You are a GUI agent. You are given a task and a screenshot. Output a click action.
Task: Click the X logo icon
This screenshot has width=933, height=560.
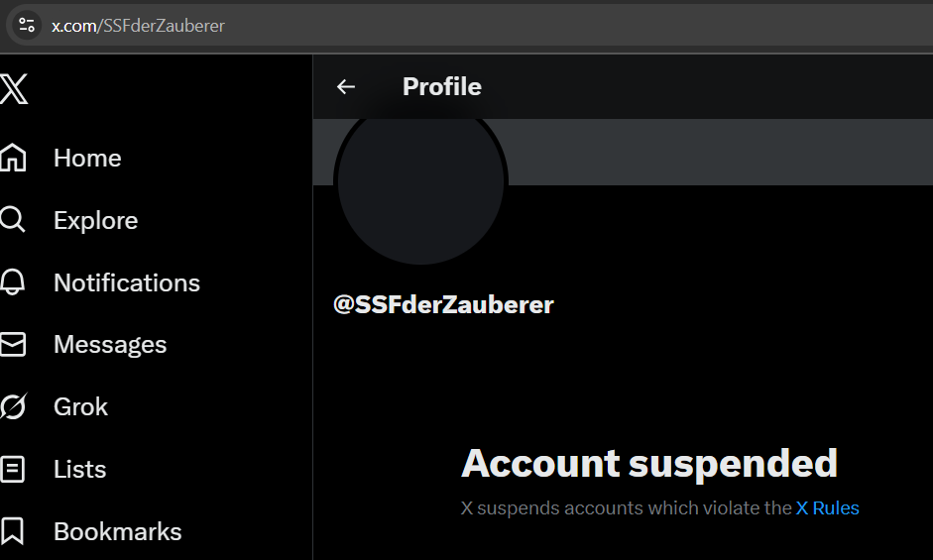tap(14, 89)
